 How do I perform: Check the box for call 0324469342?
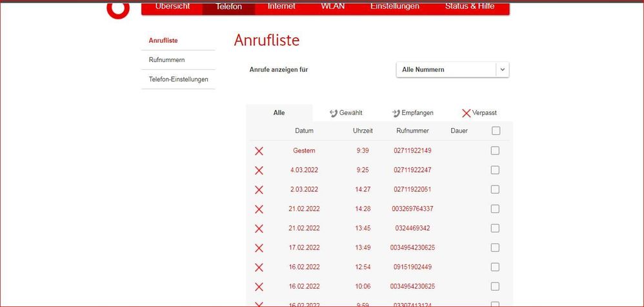pos(495,228)
